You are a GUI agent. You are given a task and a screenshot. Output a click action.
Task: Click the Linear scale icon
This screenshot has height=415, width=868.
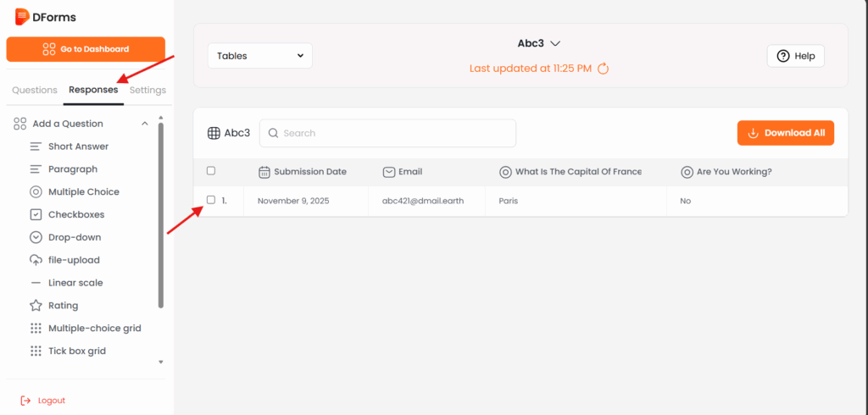[x=36, y=283]
